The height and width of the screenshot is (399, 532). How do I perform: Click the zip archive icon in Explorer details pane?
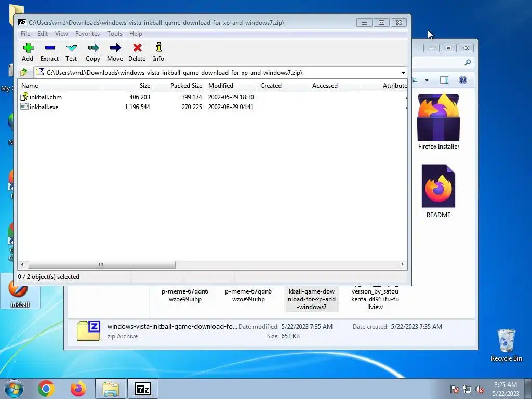(88, 331)
